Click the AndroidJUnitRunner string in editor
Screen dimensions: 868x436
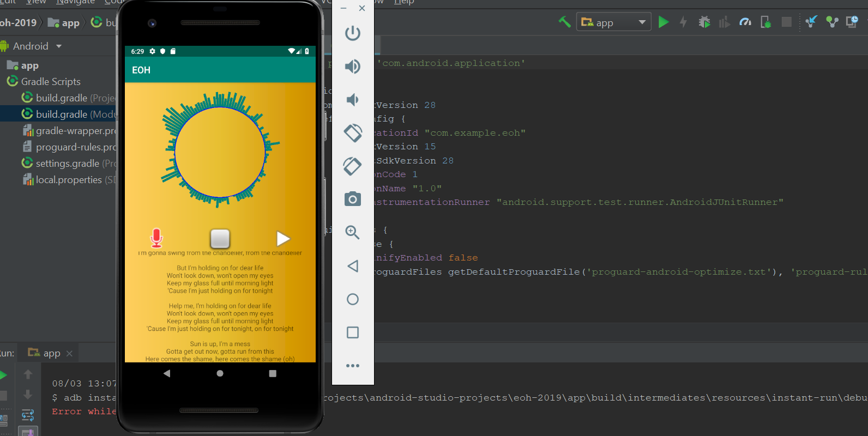pyautogui.click(x=640, y=202)
